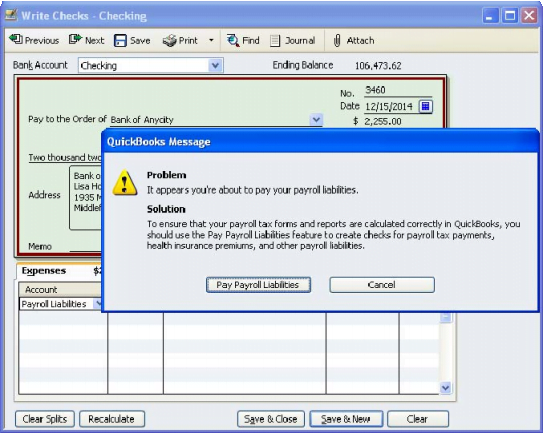The height and width of the screenshot is (435, 543).
Task: Expand the Print options arrow
Action: [211, 40]
